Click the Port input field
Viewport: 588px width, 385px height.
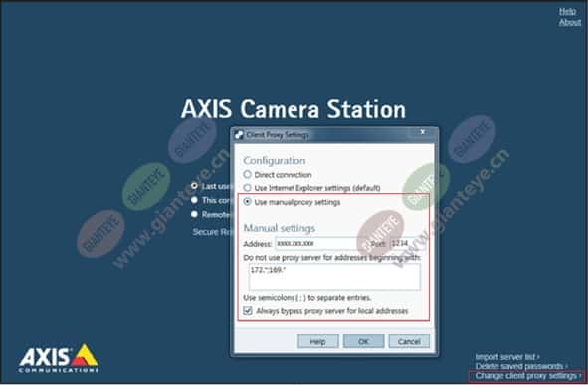coord(407,244)
